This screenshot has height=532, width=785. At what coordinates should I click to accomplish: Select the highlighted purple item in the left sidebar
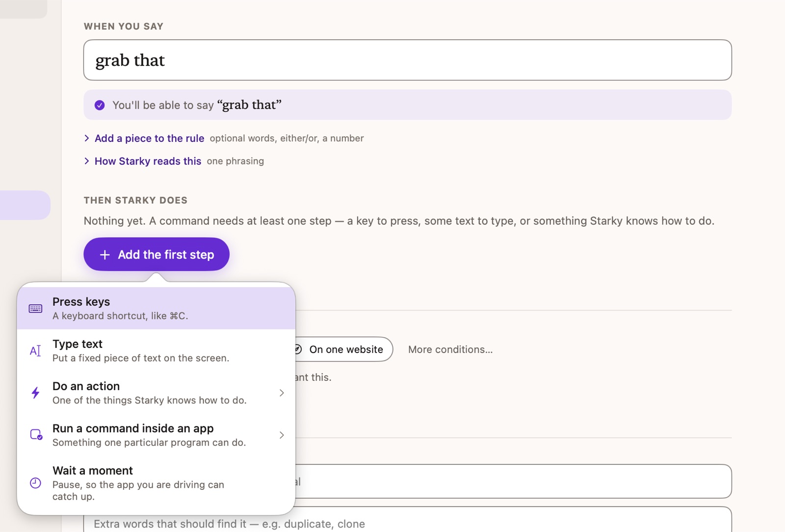click(x=25, y=205)
